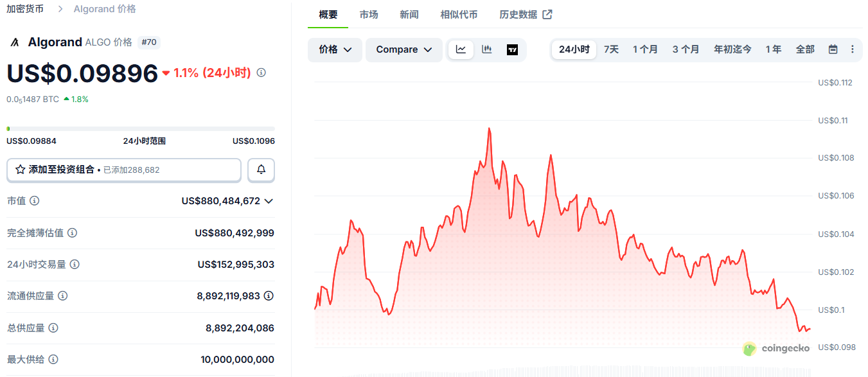Open TradingView chart mode icon
This screenshot has height=377, width=868.
point(512,49)
